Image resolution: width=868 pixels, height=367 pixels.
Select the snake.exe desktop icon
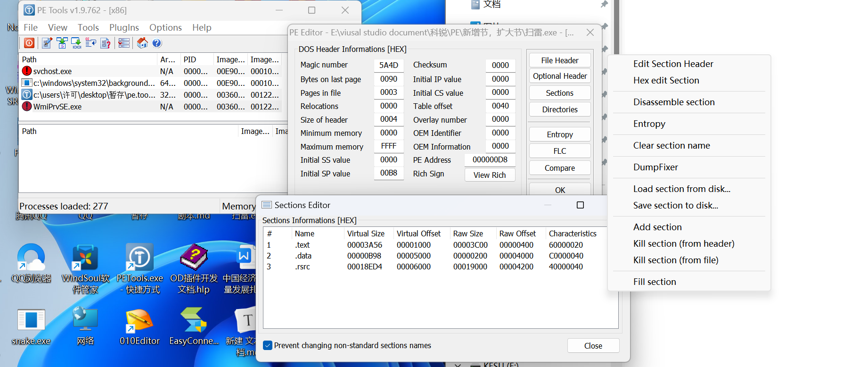[x=31, y=327]
